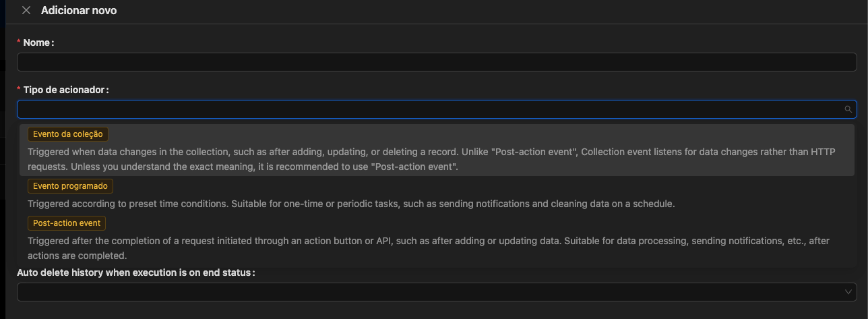868x319 pixels.
Task: Click the 'Auto delete history when execution' label
Action: (x=136, y=272)
